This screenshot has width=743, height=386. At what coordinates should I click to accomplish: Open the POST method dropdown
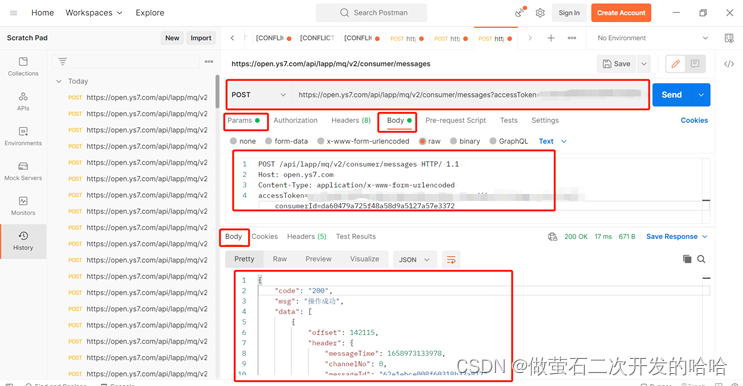[258, 95]
